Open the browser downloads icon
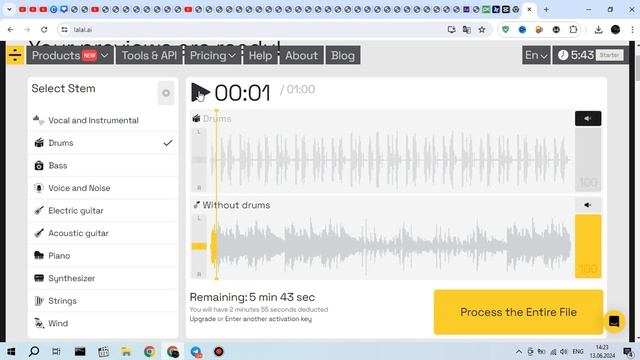640x360 pixels. coord(598,29)
